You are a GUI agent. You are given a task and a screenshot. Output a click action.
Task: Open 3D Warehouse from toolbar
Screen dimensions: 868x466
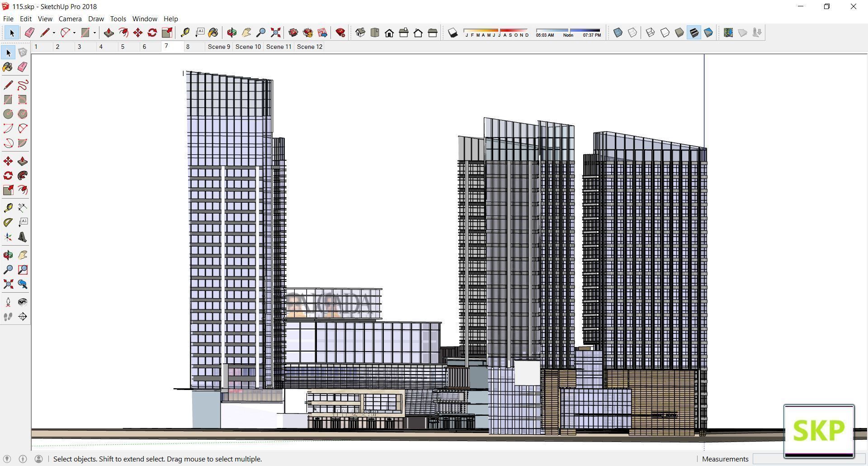coord(293,33)
